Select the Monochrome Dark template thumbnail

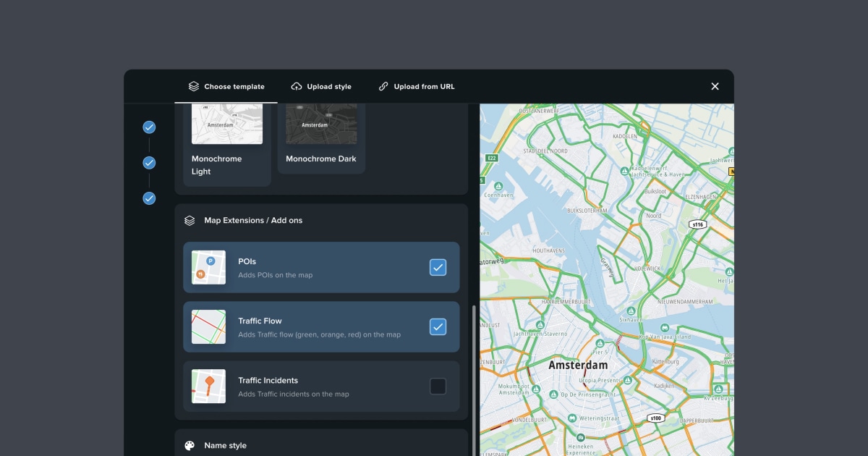click(x=321, y=124)
